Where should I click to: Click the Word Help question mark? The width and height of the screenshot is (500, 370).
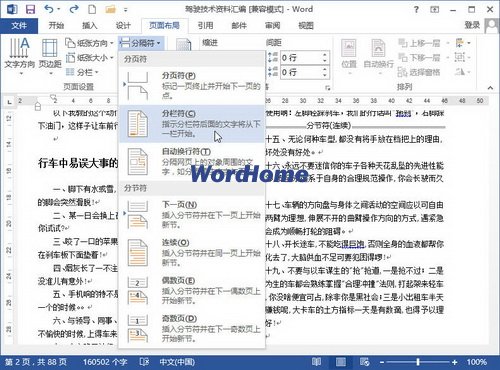(416, 10)
